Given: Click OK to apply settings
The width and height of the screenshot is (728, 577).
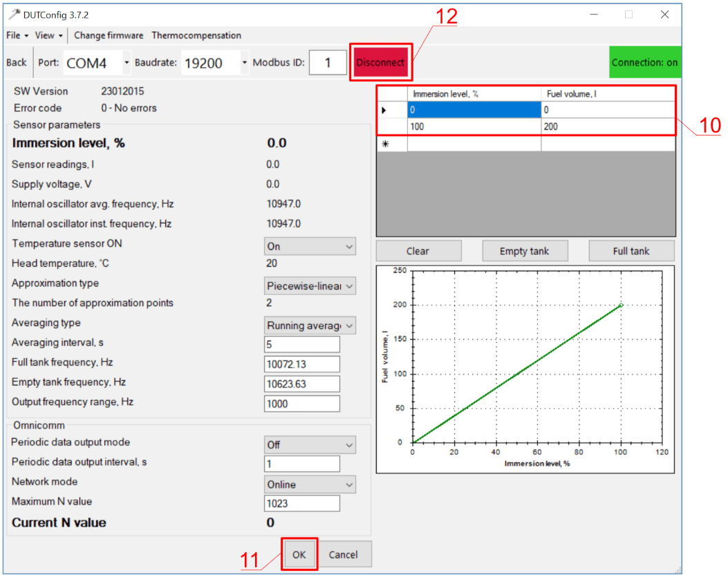Looking at the screenshot, I should [299, 555].
